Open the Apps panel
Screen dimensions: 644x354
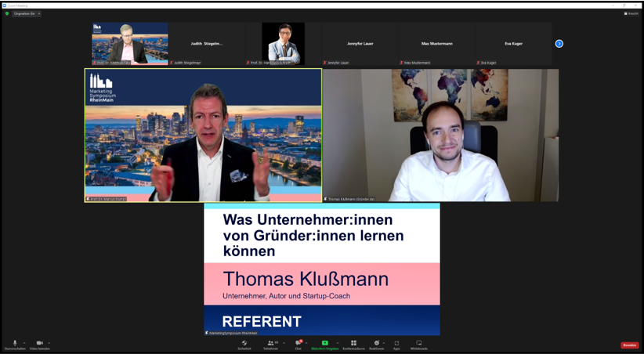(396, 345)
